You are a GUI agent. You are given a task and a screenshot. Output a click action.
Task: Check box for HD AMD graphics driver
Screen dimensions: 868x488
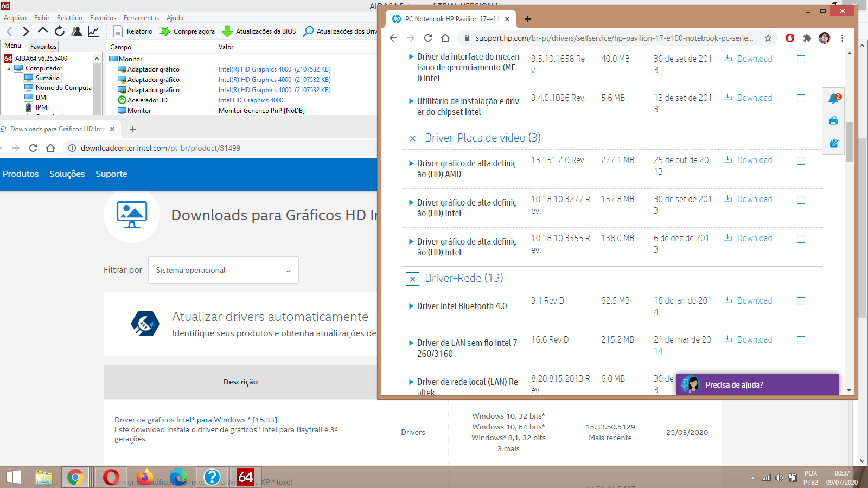click(801, 161)
